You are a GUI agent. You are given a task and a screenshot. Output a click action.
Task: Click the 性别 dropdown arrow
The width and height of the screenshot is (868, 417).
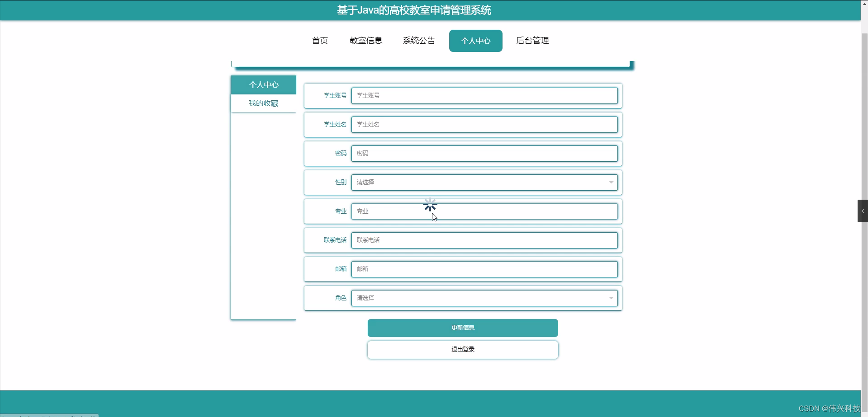pyautogui.click(x=611, y=182)
